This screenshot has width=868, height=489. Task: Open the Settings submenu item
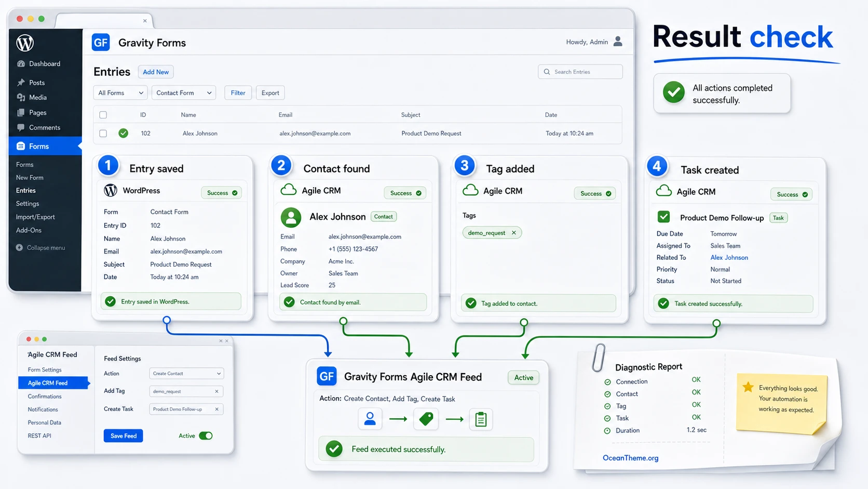point(28,204)
